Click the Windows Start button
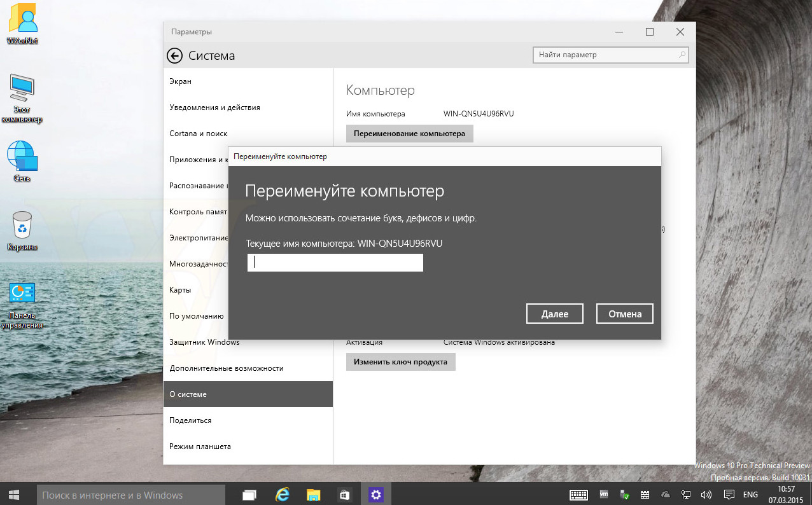This screenshot has height=505, width=812. [x=15, y=495]
